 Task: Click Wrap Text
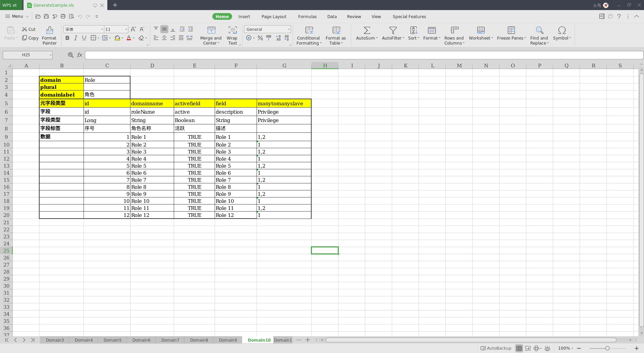click(x=232, y=36)
